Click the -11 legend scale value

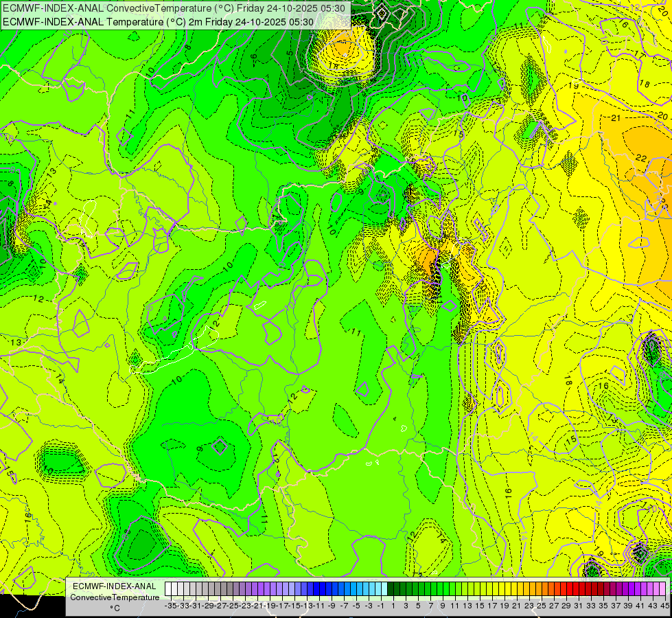[x=319, y=606]
